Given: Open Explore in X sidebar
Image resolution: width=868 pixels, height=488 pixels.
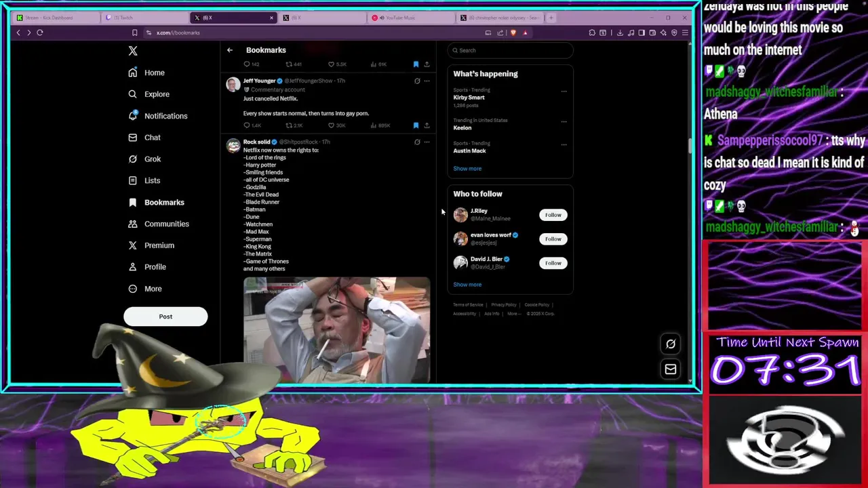Looking at the screenshot, I should tap(149, 94).
